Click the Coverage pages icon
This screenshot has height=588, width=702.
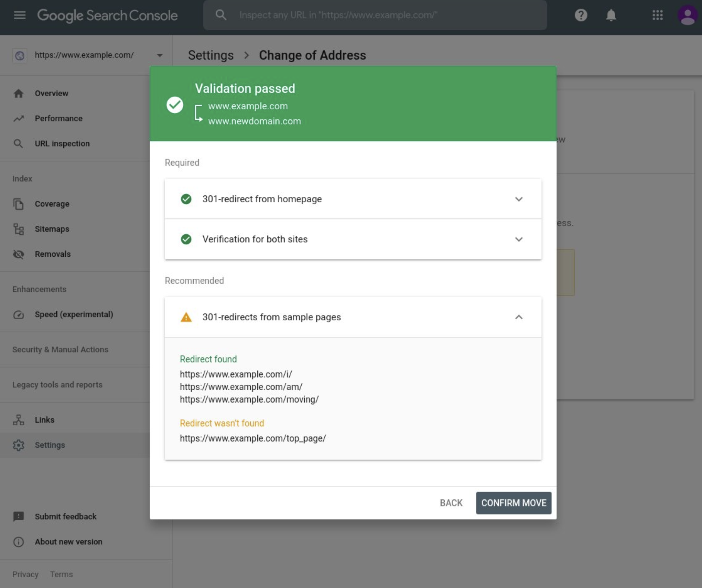19,203
